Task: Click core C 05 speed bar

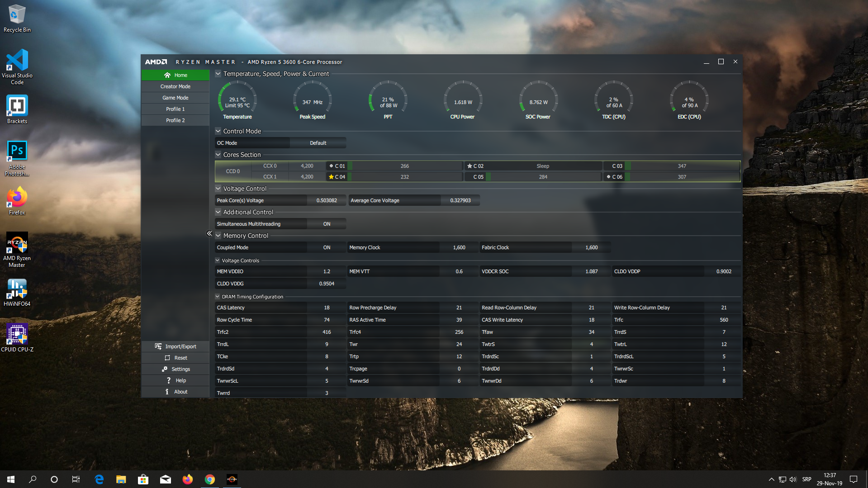Action: [x=543, y=177]
